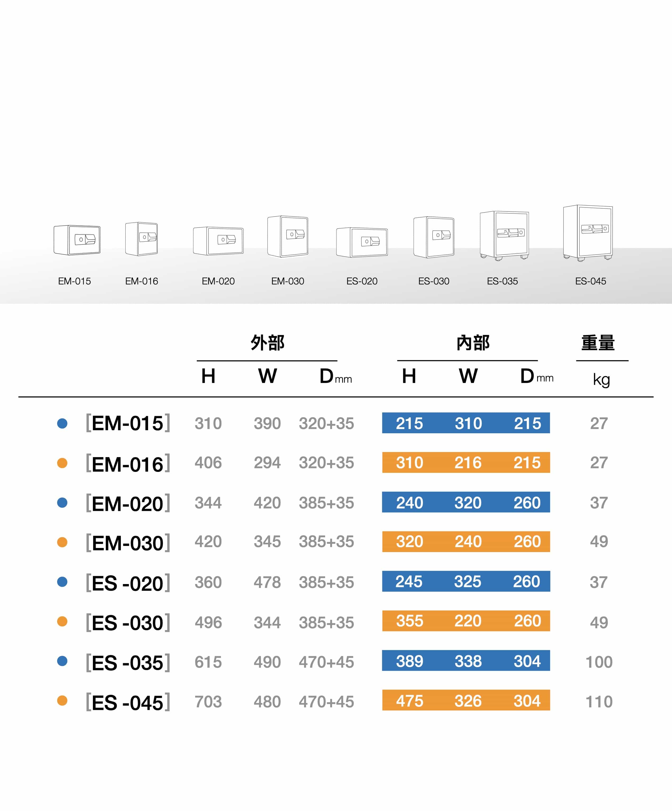Click the orange dot beside EM-016

[x=62, y=463]
